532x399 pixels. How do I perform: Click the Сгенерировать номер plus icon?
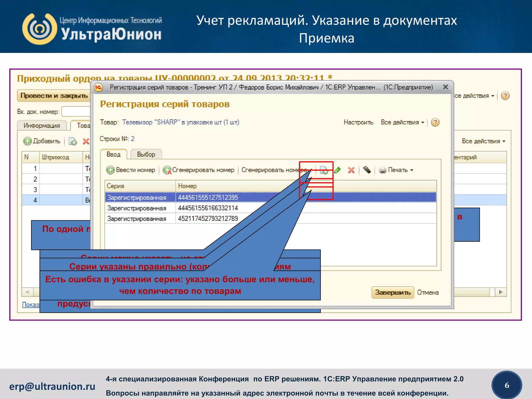tap(167, 170)
